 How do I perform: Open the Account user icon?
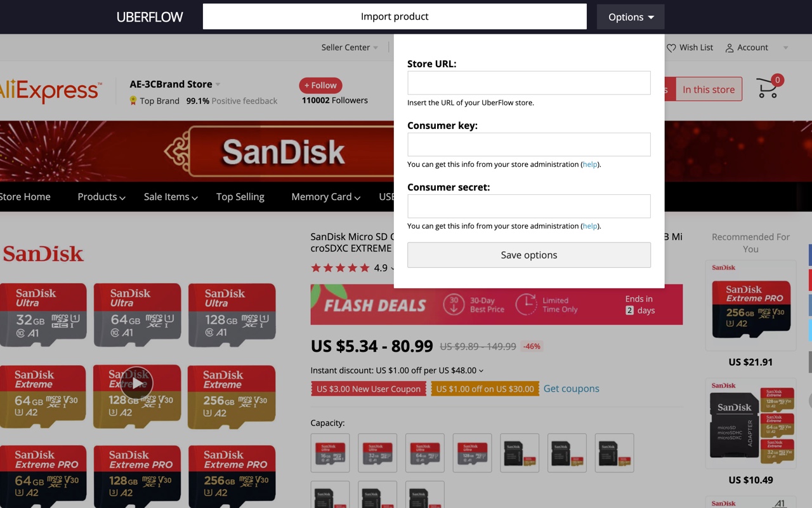point(730,48)
